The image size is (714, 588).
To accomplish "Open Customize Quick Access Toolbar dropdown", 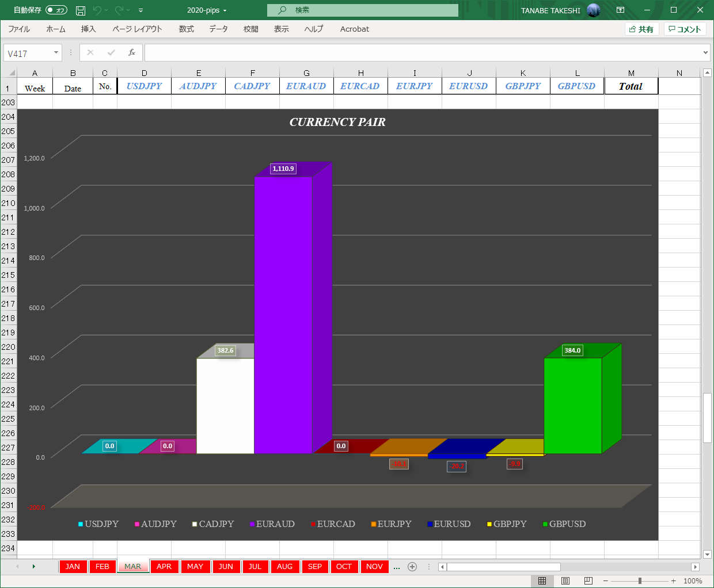I will pyautogui.click(x=141, y=10).
